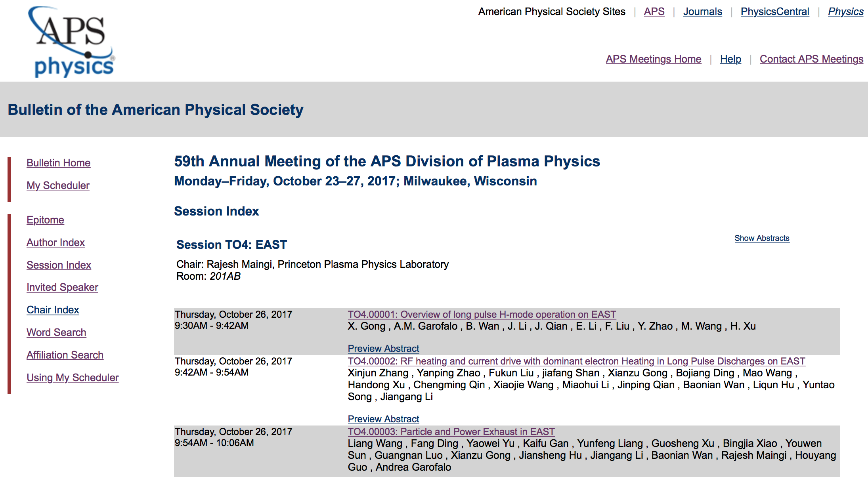Screen dimensions: 868x477
Task: Expand Preview Abstract under TO4.00002
Action: (383, 419)
